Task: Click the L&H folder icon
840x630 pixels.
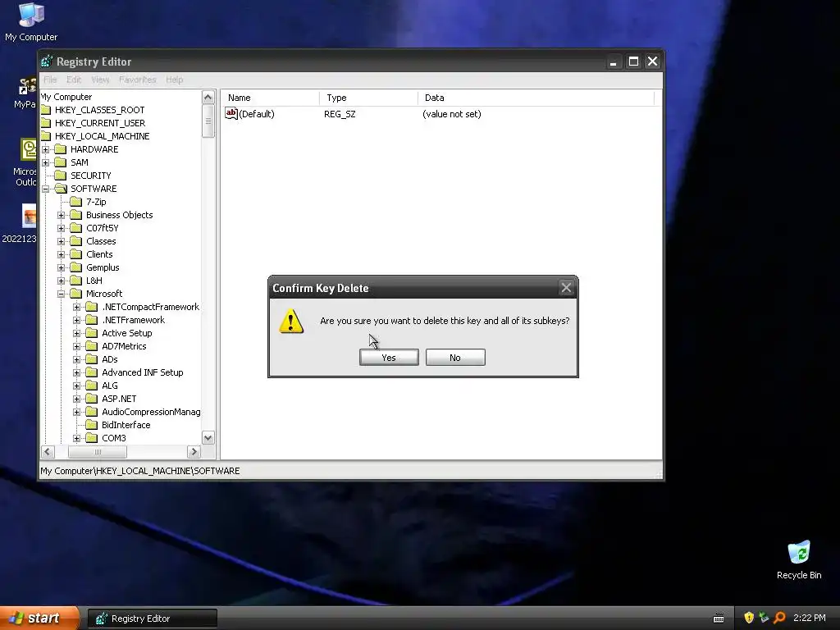Action: (76, 281)
